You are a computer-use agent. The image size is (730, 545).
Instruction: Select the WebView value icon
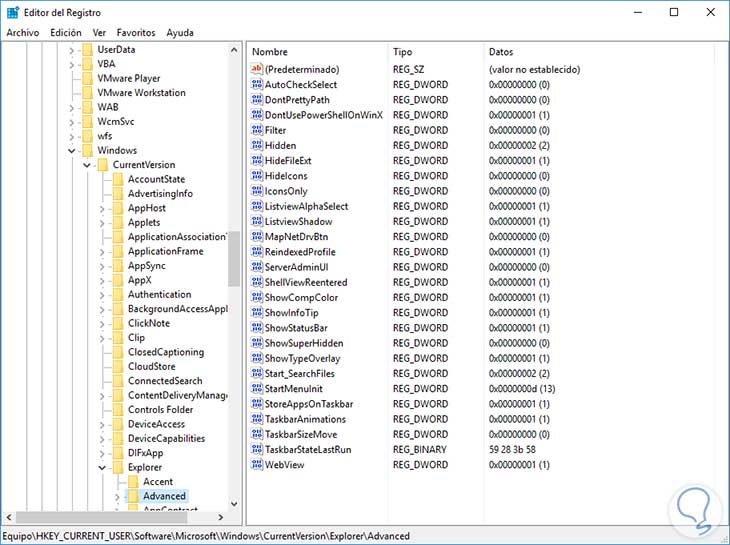[257, 464]
